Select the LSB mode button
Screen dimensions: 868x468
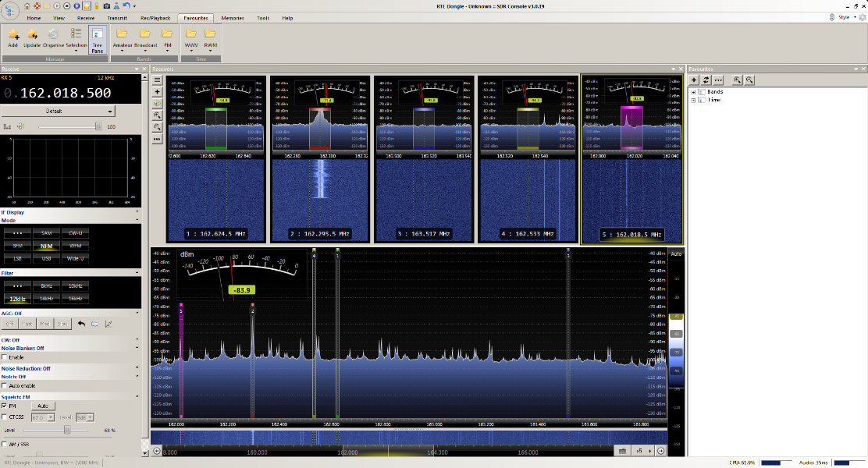18,258
